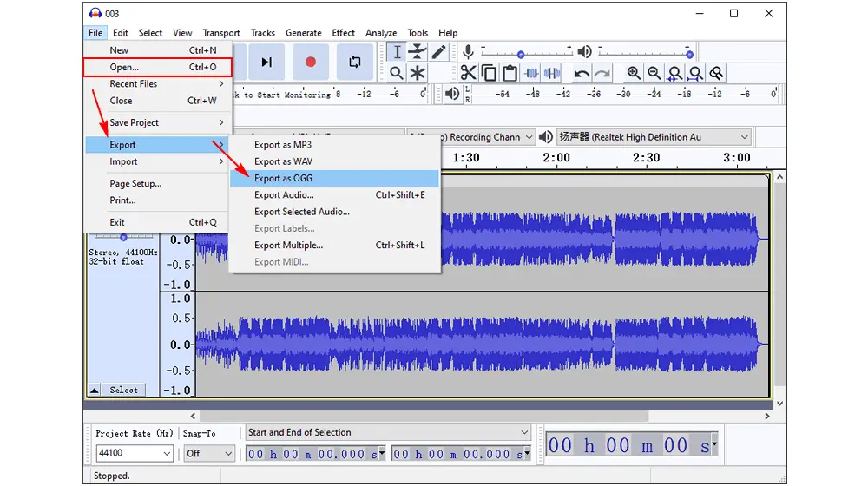Viewport: 868px width, 486px height.
Task: Undo the last edit
Action: coord(582,73)
